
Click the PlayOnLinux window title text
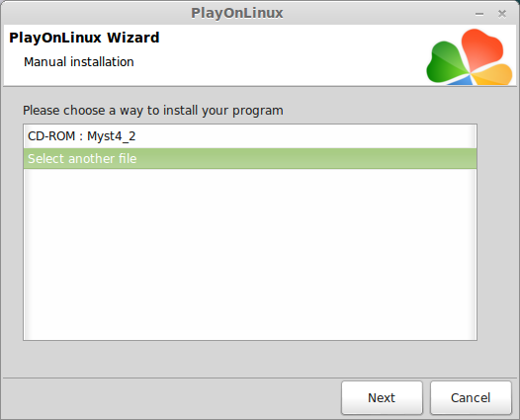237,13
